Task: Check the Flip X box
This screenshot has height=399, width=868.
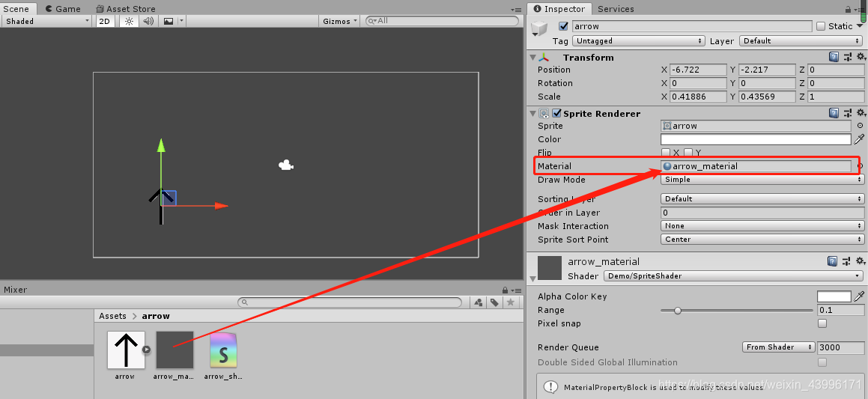Action: [x=666, y=152]
